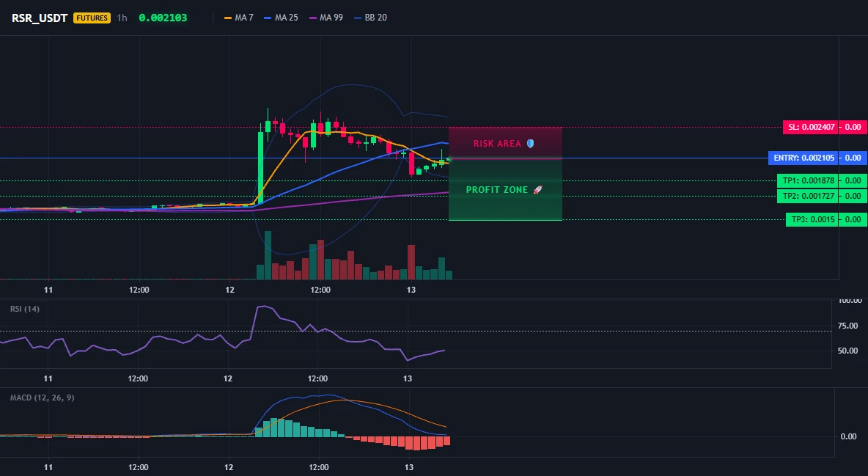Click the 13 date label under the price chart
868x476 pixels.
tap(411, 290)
